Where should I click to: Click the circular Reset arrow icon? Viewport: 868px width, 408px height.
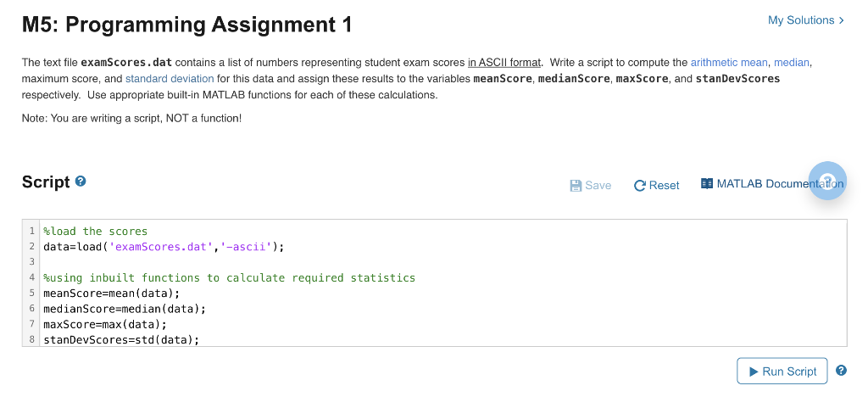tap(640, 186)
